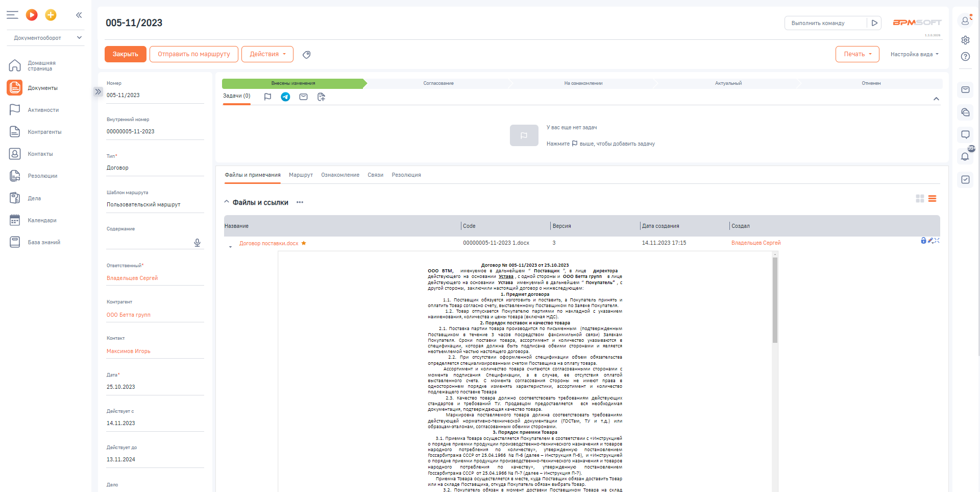This screenshot has height=492, width=980.
Task: Open the Документооборот workspace dropdown
Action: (x=45, y=38)
